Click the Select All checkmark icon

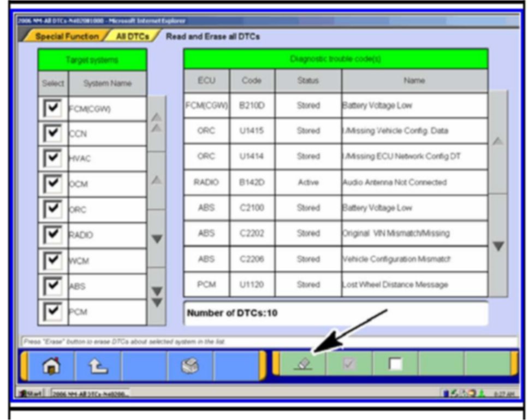(x=349, y=363)
